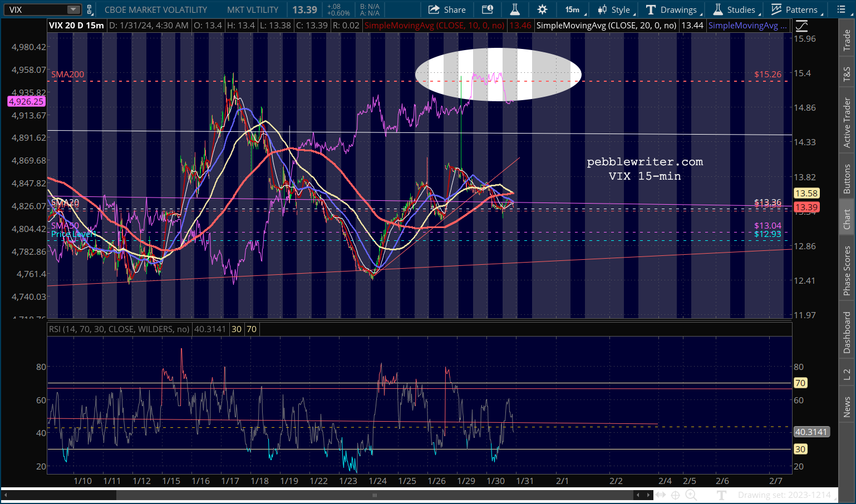Open the VIX symbol dropdown
856x504 pixels.
tap(73, 9)
